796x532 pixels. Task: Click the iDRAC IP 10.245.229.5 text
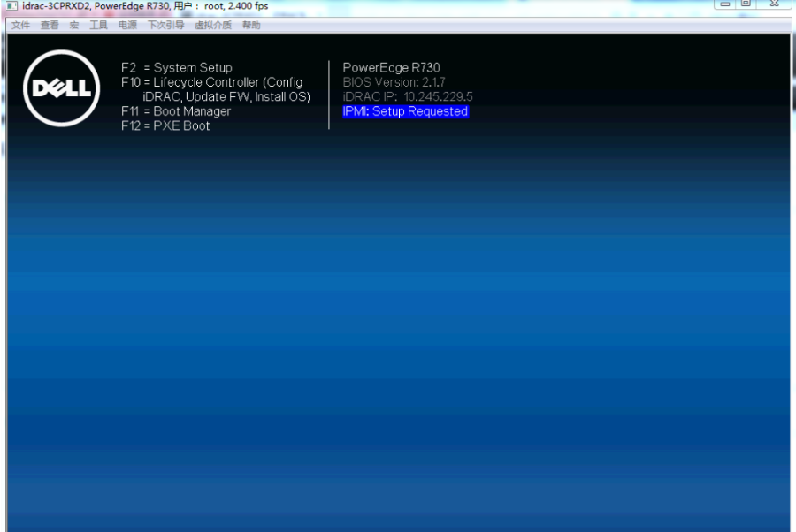tap(408, 96)
